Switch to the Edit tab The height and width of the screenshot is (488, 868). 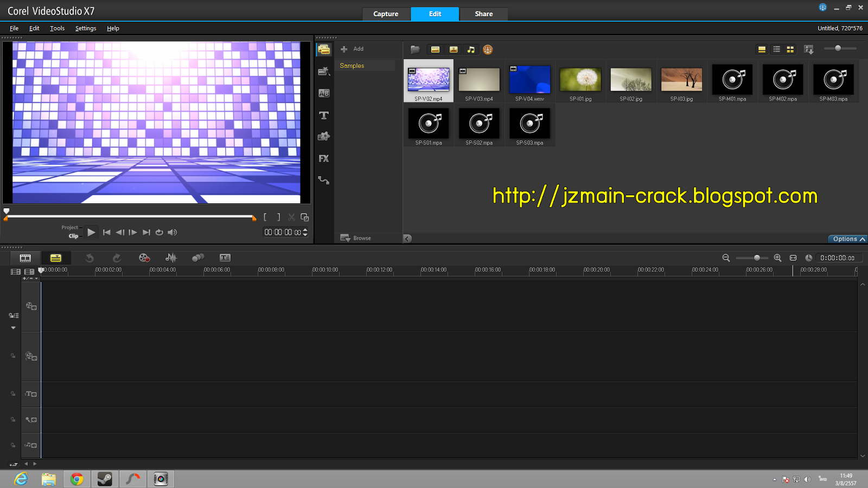coord(435,14)
